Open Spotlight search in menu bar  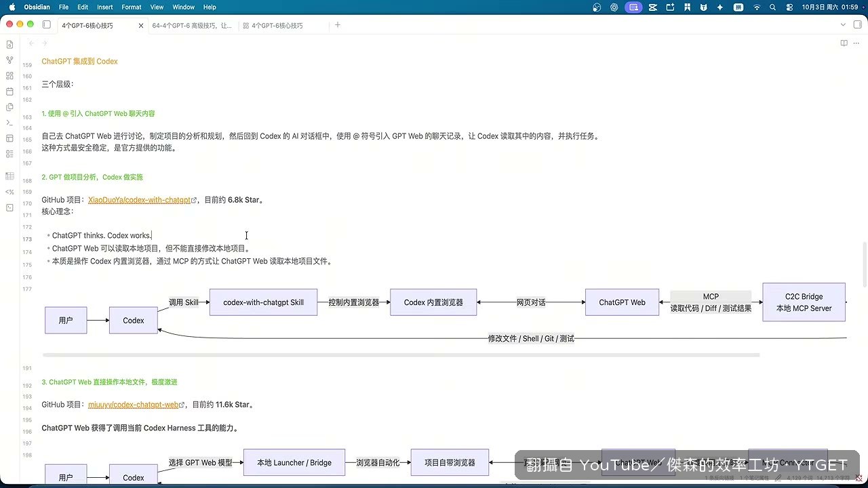(x=773, y=7)
